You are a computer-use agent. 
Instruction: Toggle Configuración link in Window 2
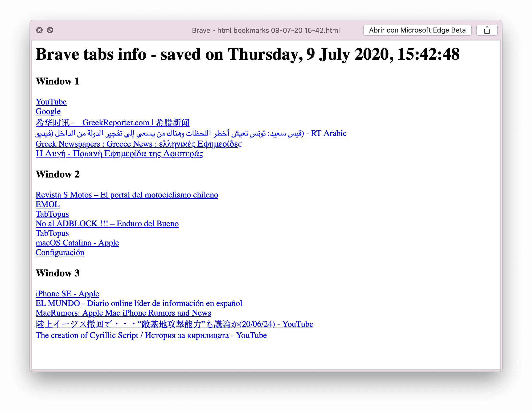(x=60, y=253)
